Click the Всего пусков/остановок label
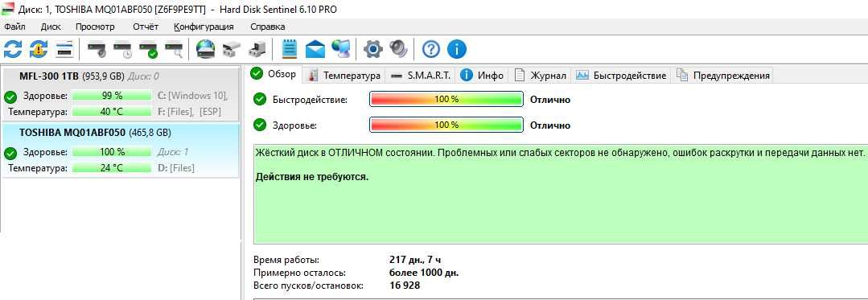Image resolution: width=868 pixels, height=300 pixels. pyautogui.click(x=308, y=286)
